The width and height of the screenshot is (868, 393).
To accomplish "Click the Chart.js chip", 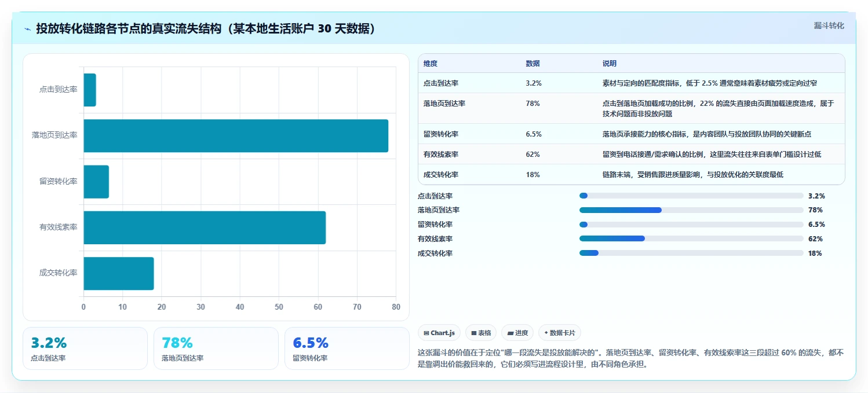I will pyautogui.click(x=439, y=333).
